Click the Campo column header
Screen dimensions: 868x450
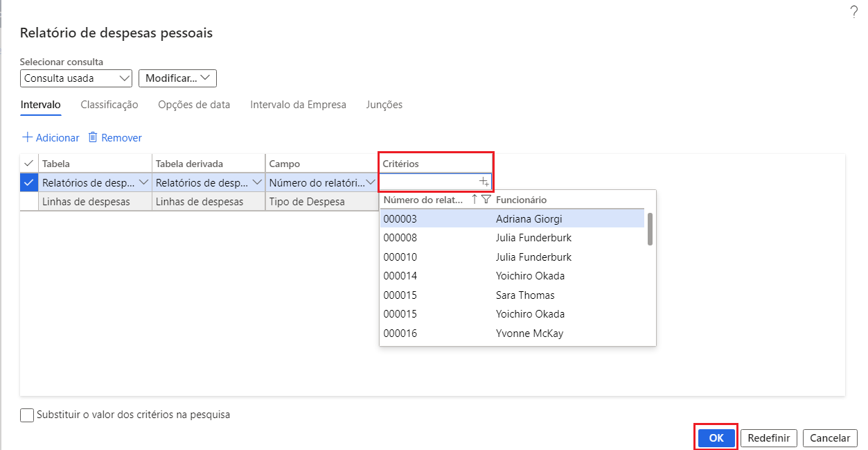322,164
